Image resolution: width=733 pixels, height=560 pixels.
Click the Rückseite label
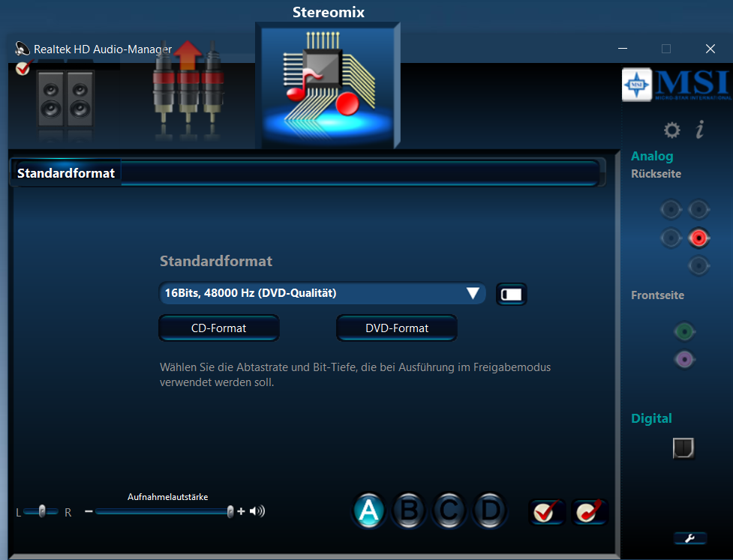click(x=656, y=174)
